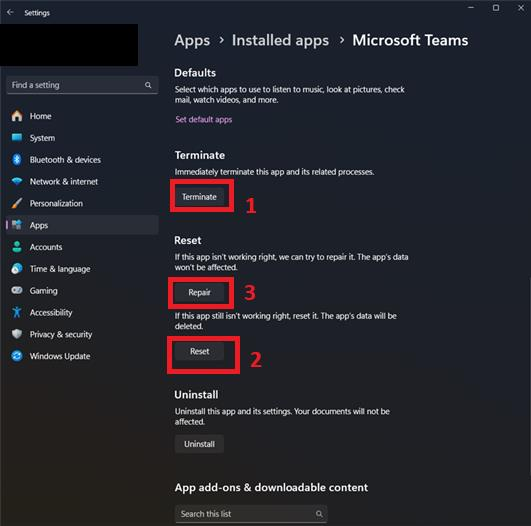Click the System monitor icon

click(x=17, y=138)
